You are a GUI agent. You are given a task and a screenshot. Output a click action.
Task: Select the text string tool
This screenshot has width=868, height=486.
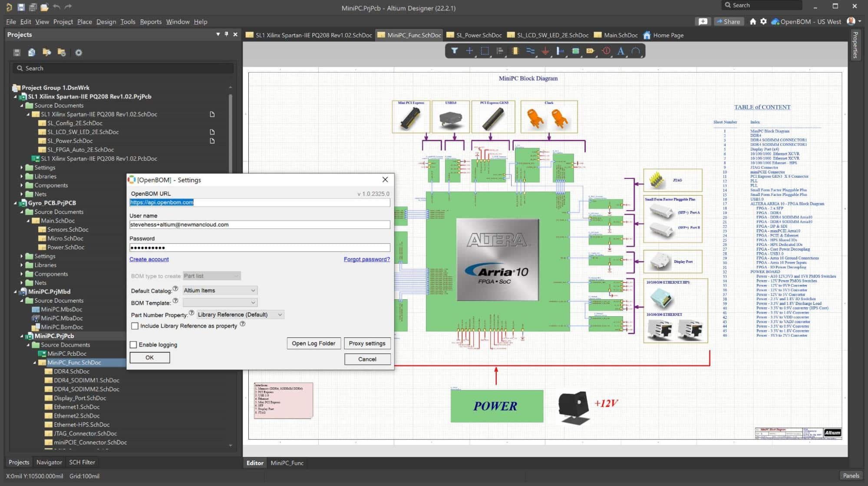[x=621, y=51]
